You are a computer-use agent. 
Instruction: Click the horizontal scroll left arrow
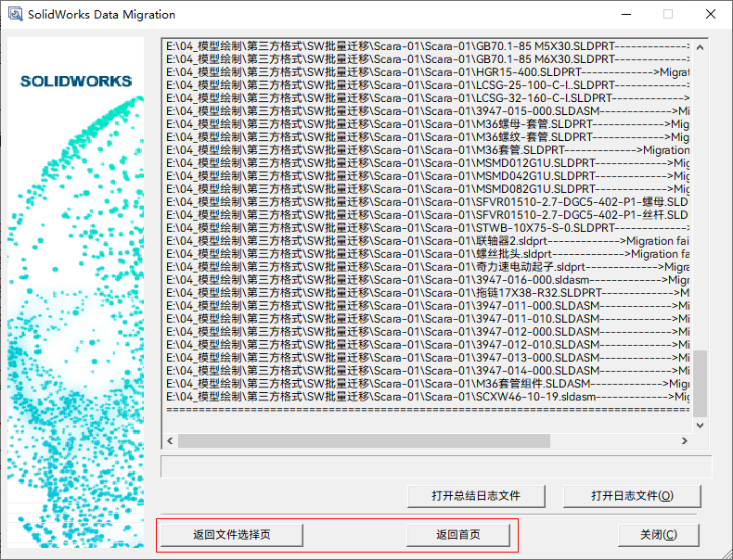tap(170, 441)
